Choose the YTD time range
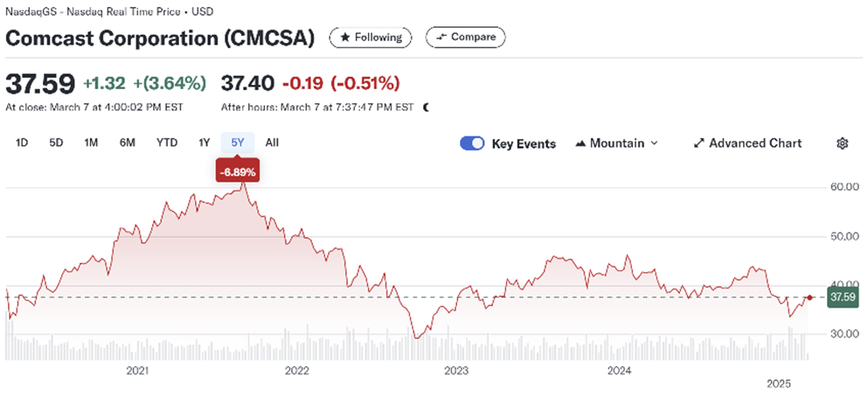The image size is (868, 396). click(167, 142)
